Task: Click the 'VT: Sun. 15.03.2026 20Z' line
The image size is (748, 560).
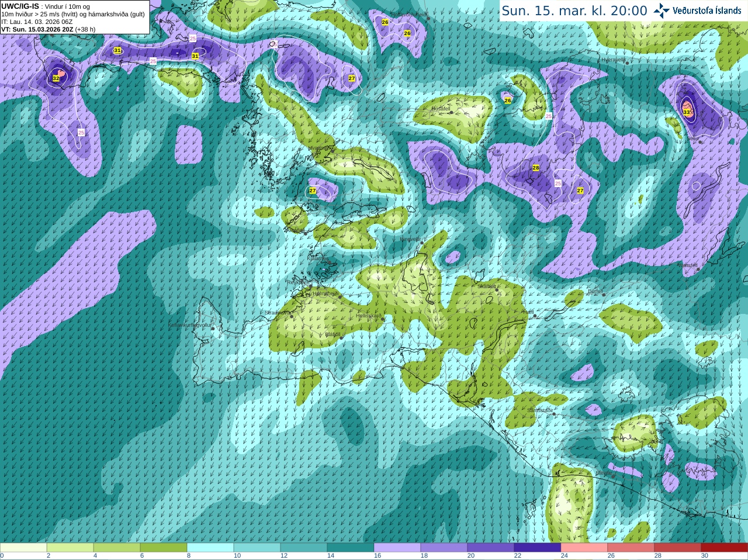Action: click(37, 29)
